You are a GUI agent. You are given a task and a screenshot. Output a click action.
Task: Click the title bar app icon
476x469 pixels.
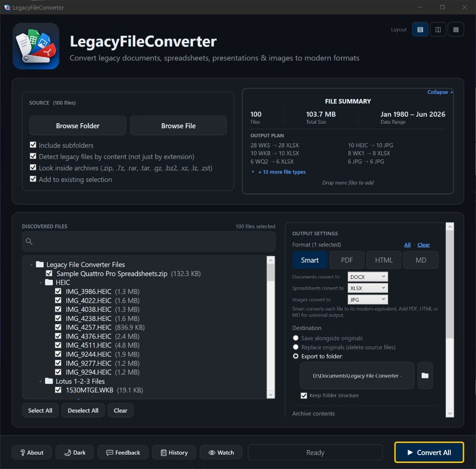pyautogui.click(x=7, y=7)
